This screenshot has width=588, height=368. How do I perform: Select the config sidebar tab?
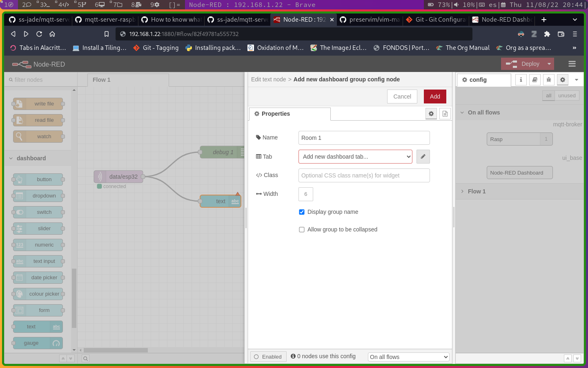(484, 80)
